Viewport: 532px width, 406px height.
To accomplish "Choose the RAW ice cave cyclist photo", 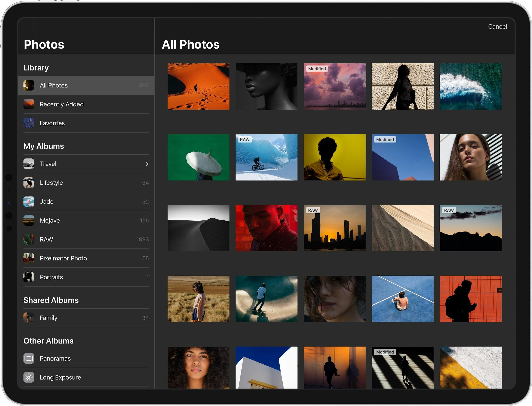I will tap(266, 157).
